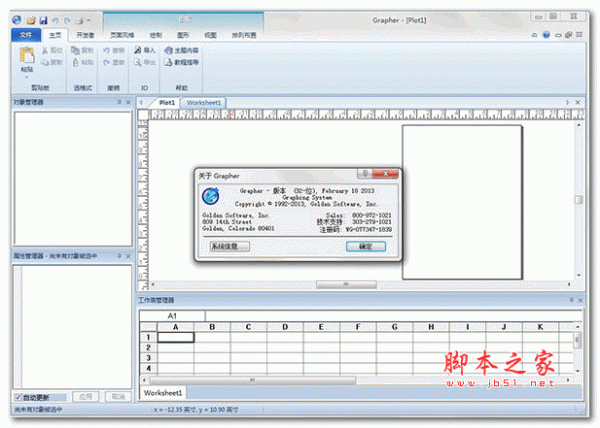
Task: Click the paste format bottle icon
Action: (x=75, y=62)
